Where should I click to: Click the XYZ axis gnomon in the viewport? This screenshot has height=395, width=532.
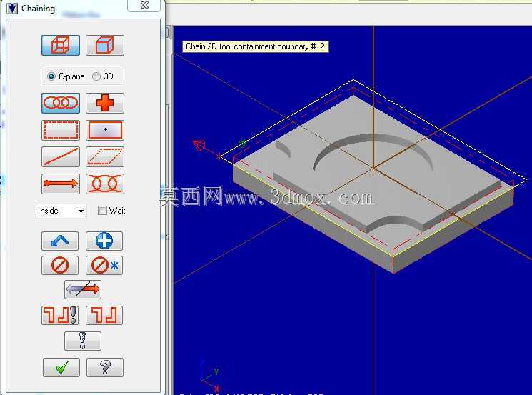pos(211,376)
